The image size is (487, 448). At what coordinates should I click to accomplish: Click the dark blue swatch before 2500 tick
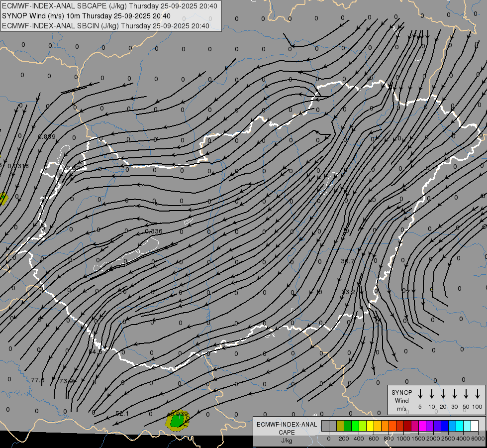[x=445, y=426]
